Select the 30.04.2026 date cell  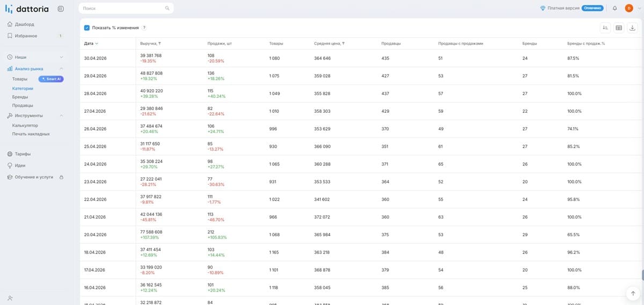96,58
